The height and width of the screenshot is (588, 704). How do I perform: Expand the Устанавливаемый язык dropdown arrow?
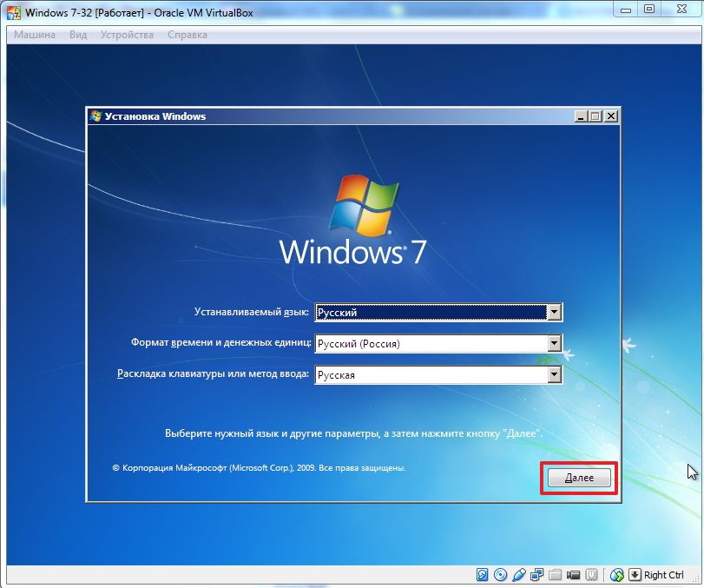(555, 313)
